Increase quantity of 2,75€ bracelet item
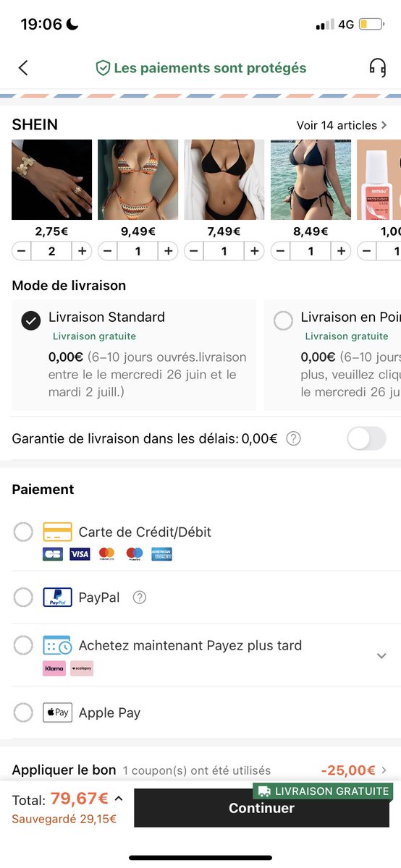Image resolution: width=401 pixels, height=868 pixels. (x=83, y=251)
